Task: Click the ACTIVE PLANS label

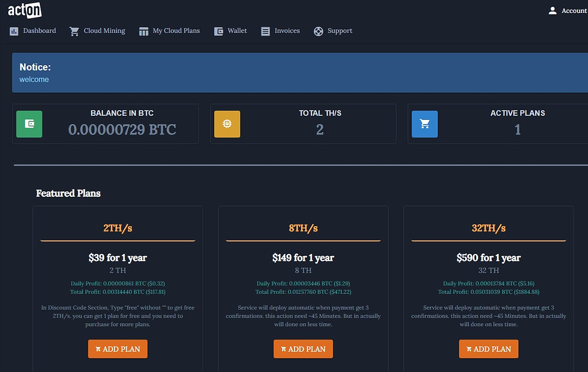Action: pyautogui.click(x=517, y=113)
